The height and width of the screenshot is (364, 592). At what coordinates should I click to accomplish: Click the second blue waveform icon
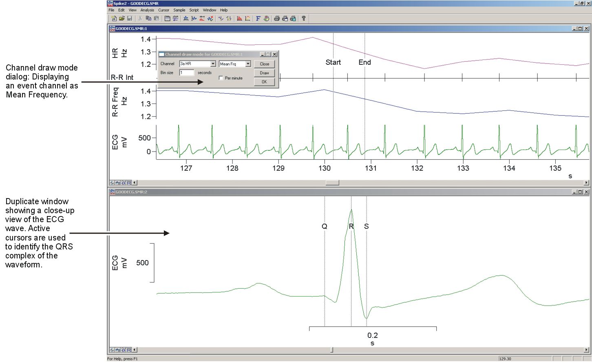click(194, 18)
